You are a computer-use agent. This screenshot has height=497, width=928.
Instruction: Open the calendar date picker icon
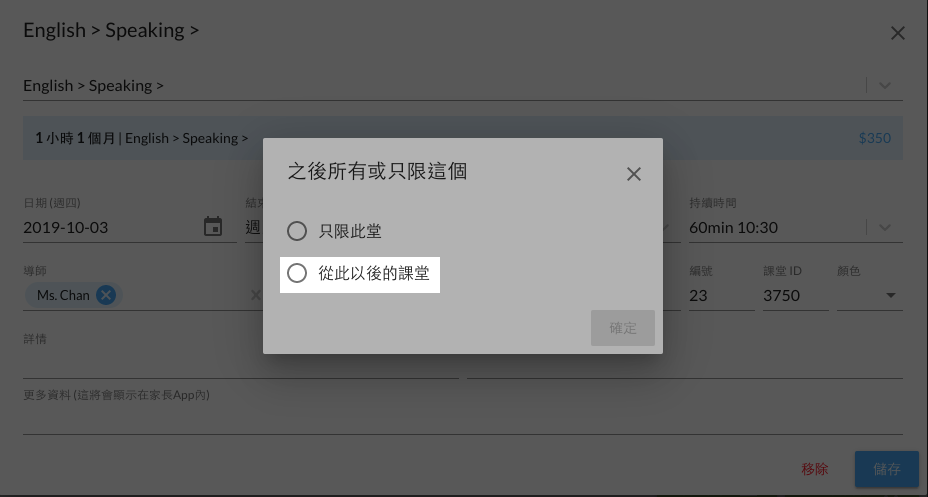[213, 227]
